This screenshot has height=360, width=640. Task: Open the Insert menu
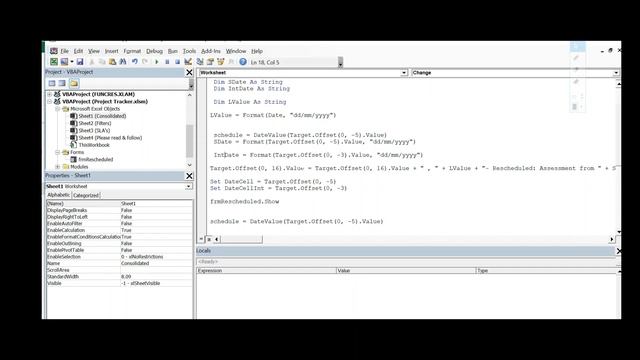click(x=111, y=51)
